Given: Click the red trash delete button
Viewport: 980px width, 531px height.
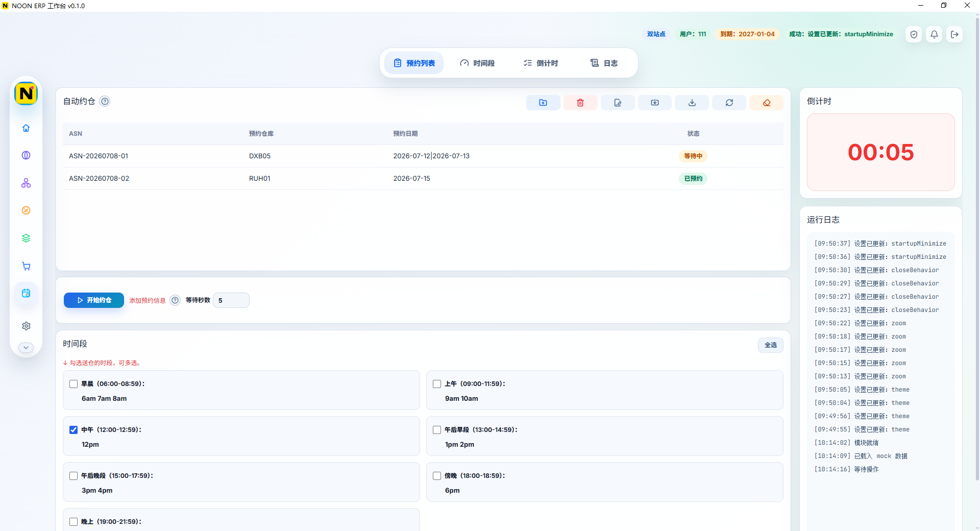Looking at the screenshot, I should tap(580, 103).
